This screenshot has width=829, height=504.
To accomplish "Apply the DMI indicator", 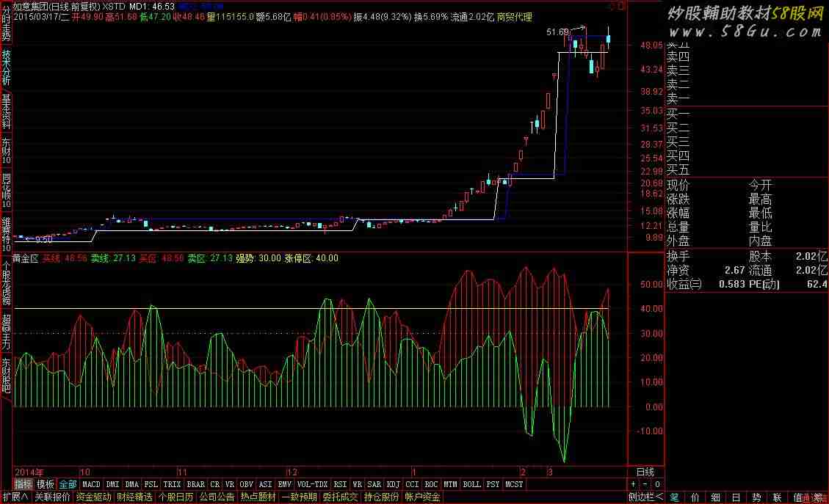I will tap(112, 484).
